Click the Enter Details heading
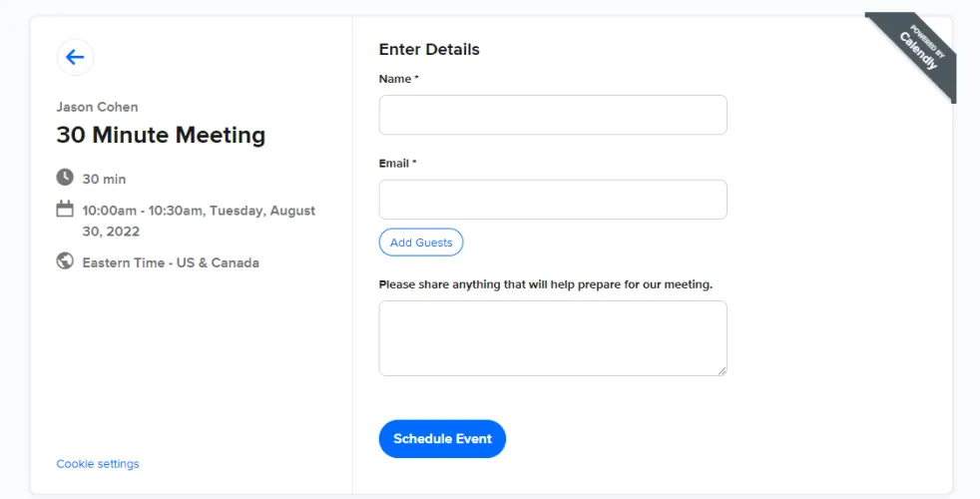980x499 pixels. (429, 49)
